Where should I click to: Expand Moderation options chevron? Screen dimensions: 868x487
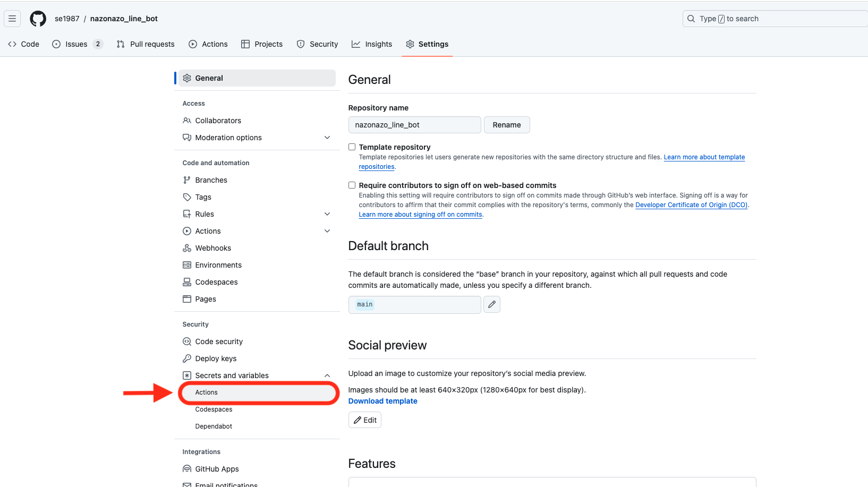(x=327, y=138)
